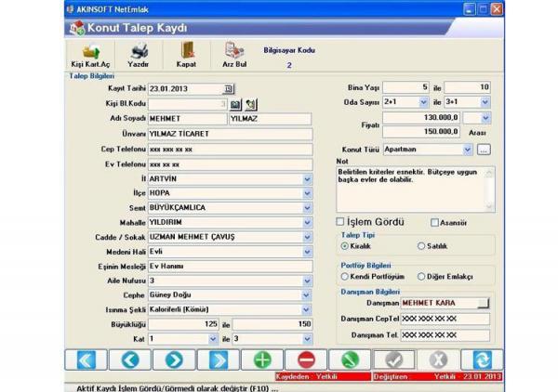Image resolution: width=558 pixels, height=392 pixels.
Task: Click the button beside Danışman MEHMET KARA
Action: pos(484,303)
